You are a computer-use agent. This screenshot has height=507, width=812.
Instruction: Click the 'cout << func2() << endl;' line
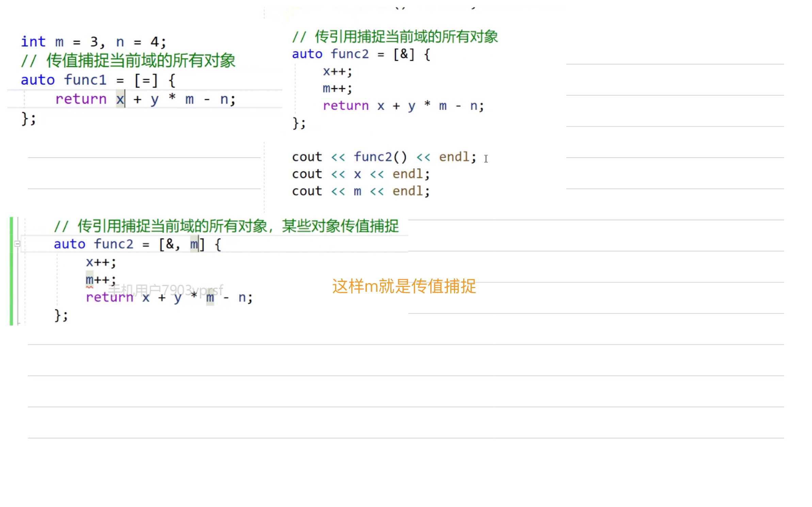tap(384, 157)
